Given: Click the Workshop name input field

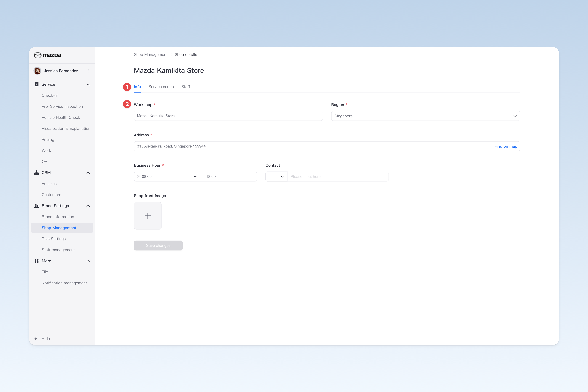Looking at the screenshot, I should (228, 116).
